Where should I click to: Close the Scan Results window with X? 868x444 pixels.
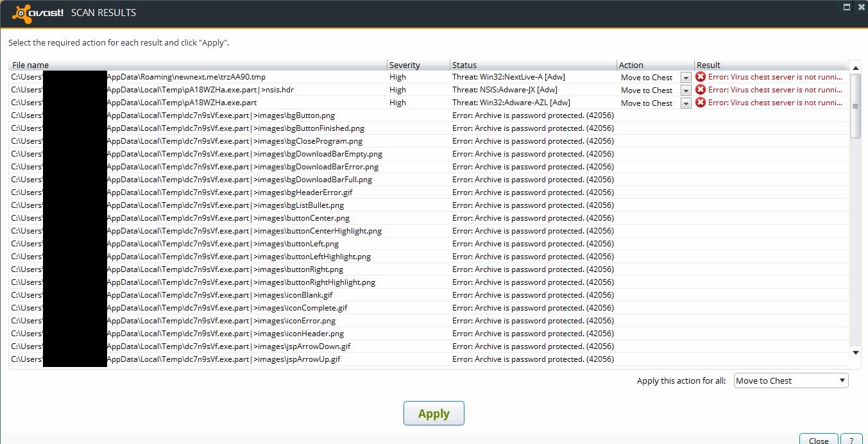click(861, 7)
